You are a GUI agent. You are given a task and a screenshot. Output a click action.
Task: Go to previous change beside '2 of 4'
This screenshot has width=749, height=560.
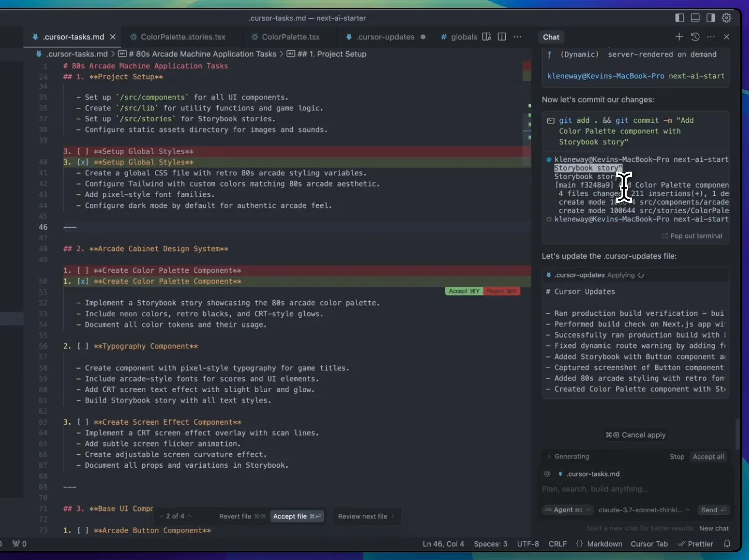[x=189, y=516]
